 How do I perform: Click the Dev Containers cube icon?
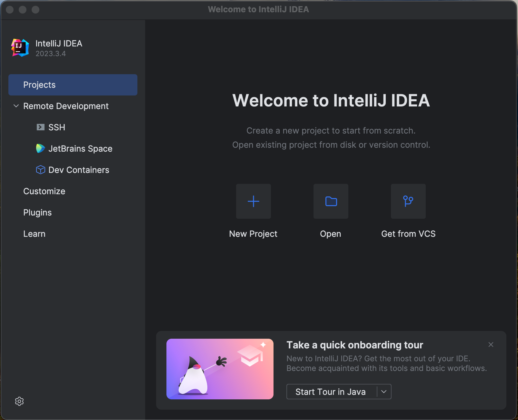(x=40, y=170)
